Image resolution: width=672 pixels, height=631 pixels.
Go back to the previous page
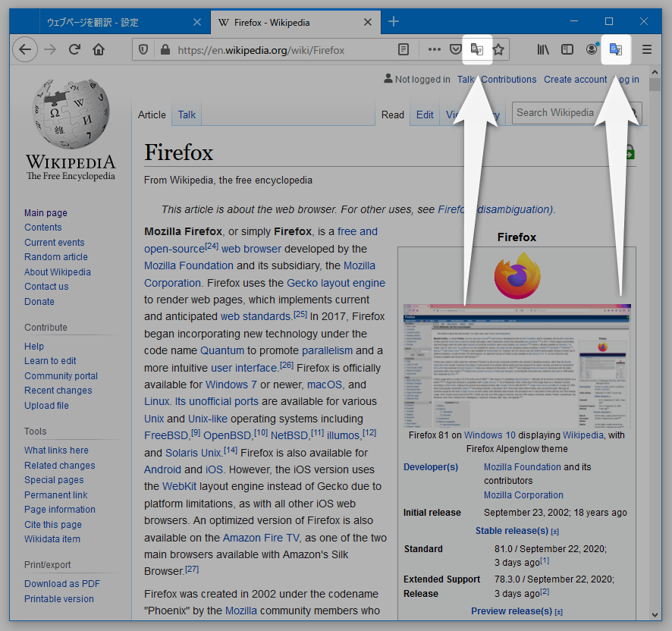tap(25, 50)
